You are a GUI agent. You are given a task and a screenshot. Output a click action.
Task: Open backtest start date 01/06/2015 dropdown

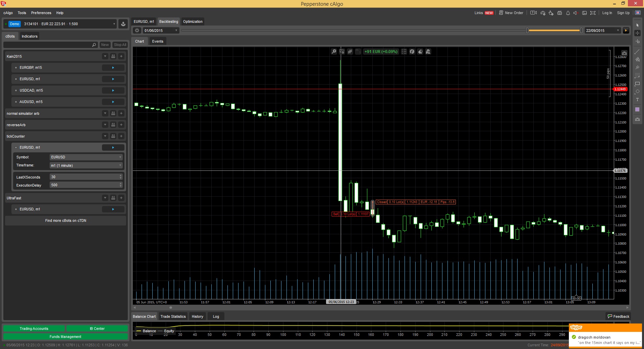(x=161, y=31)
